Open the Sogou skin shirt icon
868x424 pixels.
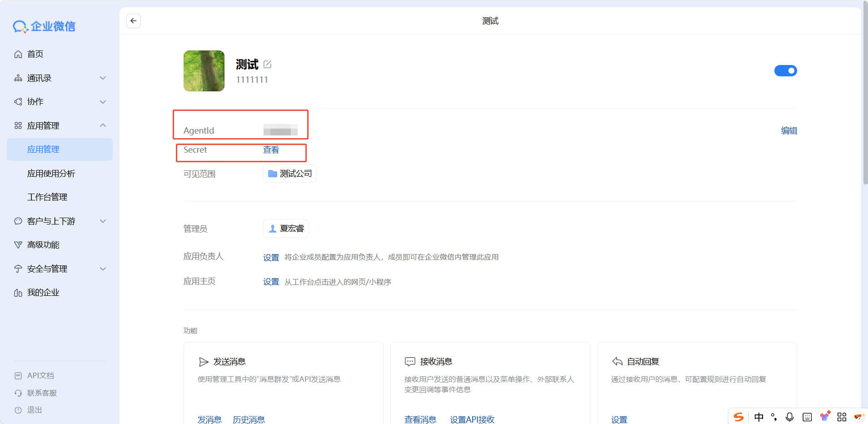coord(825,416)
